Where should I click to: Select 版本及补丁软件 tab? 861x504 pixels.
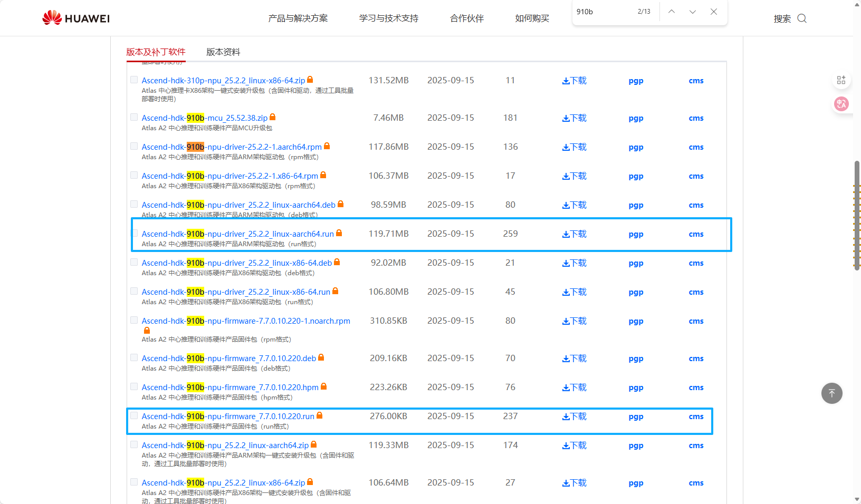(x=156, y=52)
